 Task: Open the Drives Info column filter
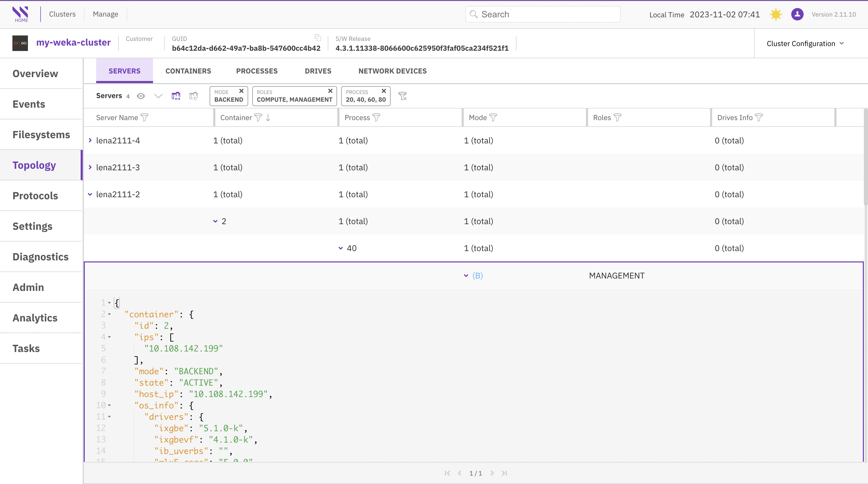pyautogui.click(x=759, y=117)
